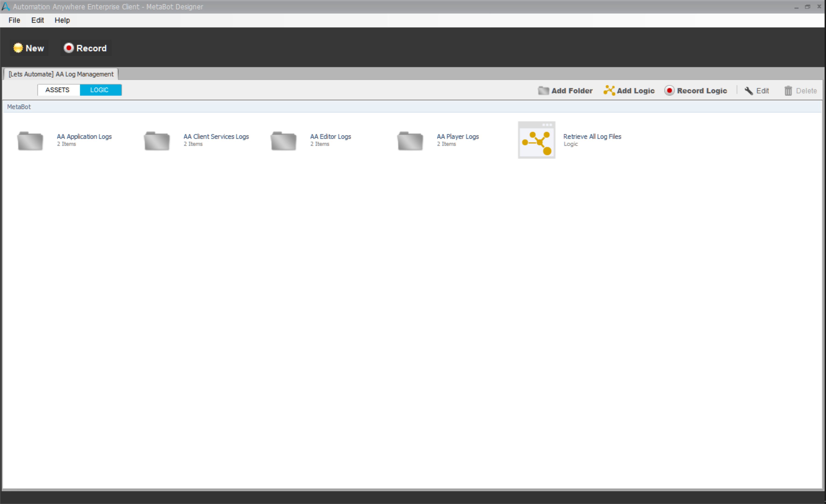Open the Edit menu
This screenshot has width=826, height=504.
38,20
